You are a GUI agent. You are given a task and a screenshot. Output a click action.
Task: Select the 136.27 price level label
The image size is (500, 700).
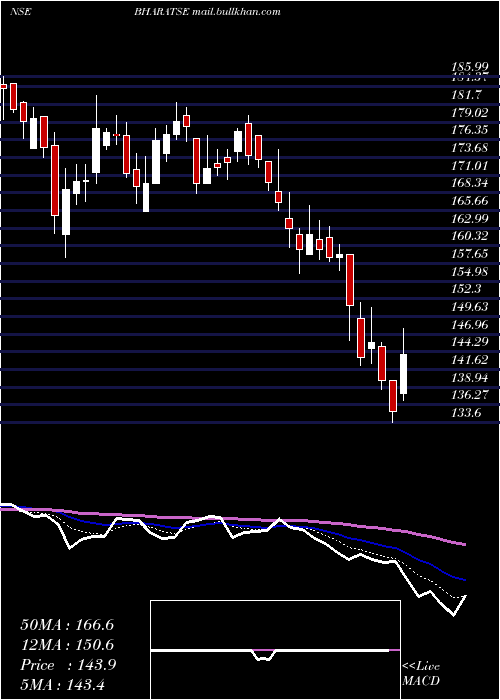470,395
